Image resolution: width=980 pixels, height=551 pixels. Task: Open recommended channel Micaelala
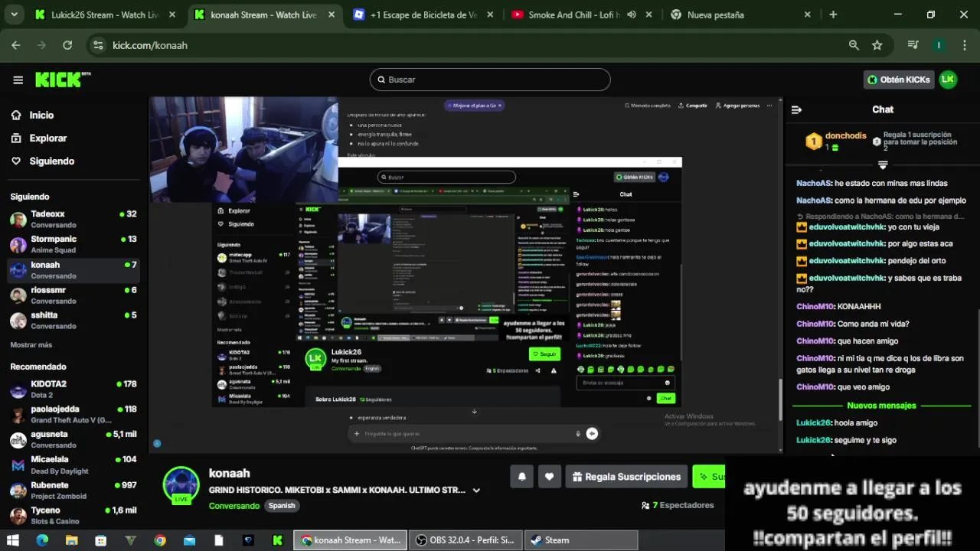pyautogui.click(x=73, y=465)
